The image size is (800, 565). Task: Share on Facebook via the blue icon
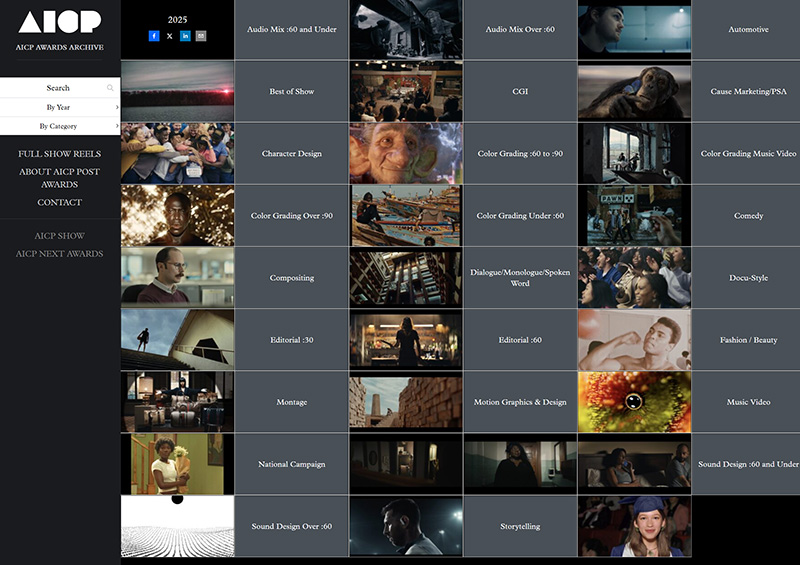(x=154, y=36)
